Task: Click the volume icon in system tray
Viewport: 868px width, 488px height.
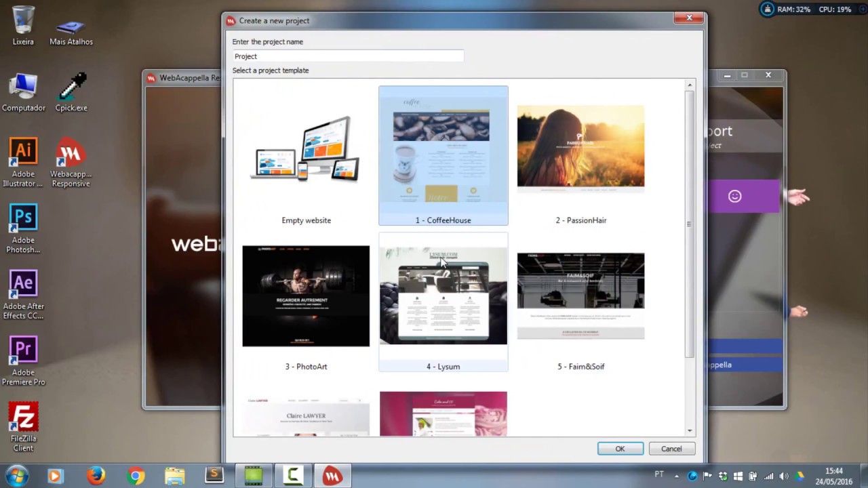Action: pos(784,476)
